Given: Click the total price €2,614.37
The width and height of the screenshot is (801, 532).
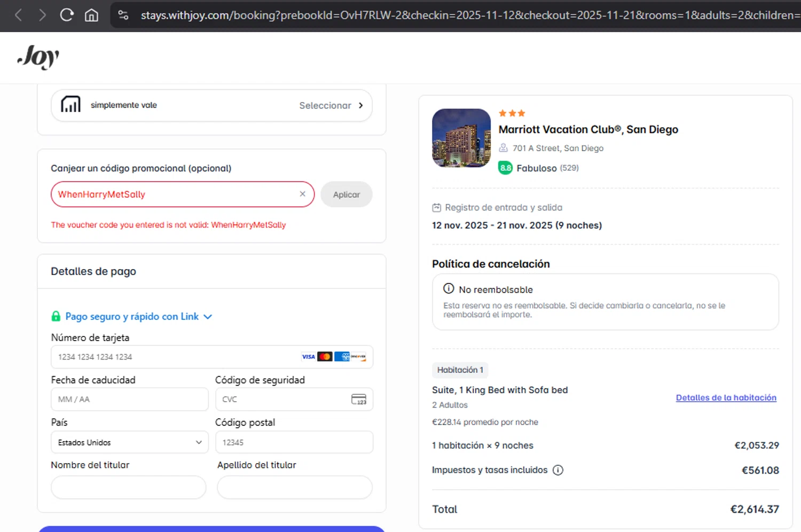Looking at the screenshot, I should pos(755,509).
